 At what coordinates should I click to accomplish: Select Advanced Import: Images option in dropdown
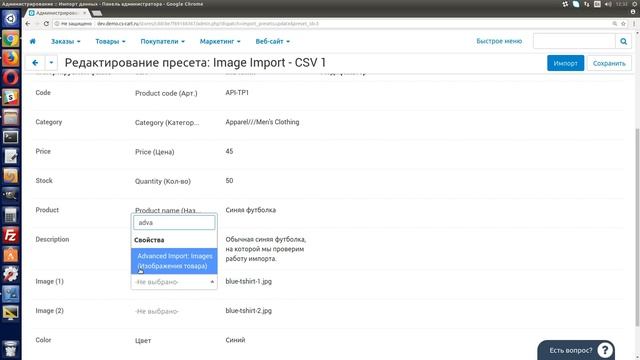(x=174, y=261)
